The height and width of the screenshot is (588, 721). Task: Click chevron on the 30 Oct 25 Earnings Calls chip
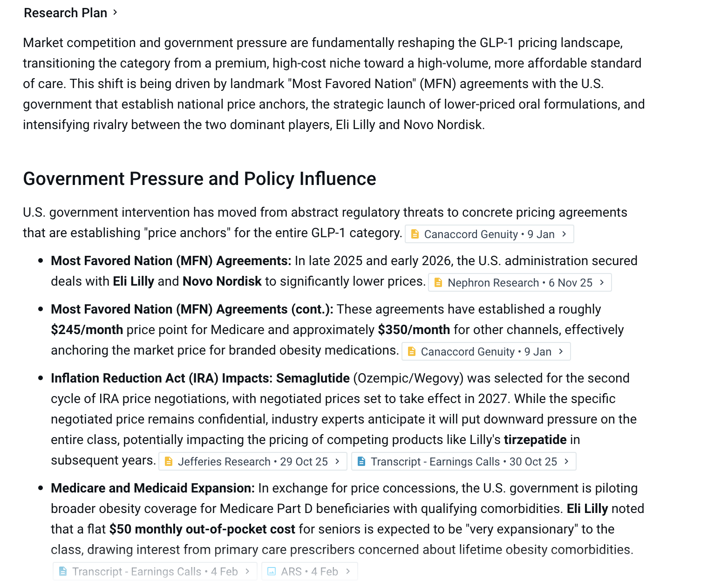tap(566, 461)
